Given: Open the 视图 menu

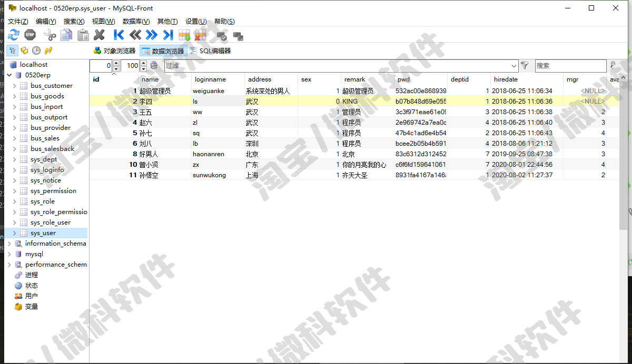Looking at the screenshot, I should (103, 22).
